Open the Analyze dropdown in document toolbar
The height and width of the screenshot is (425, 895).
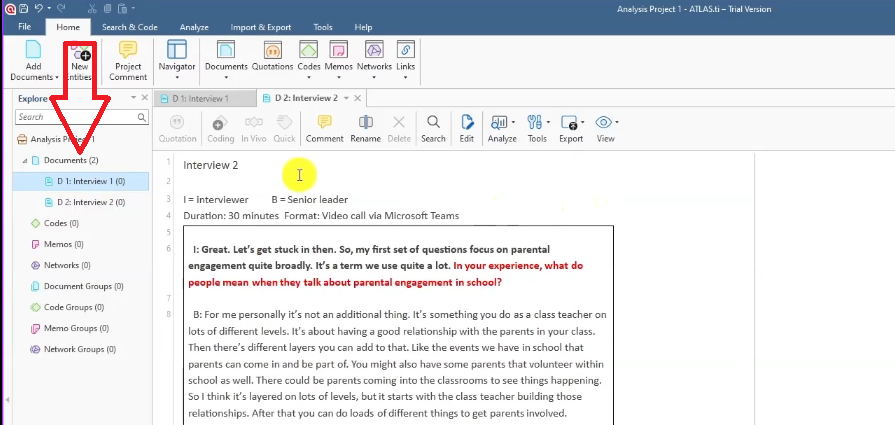click(x=501, y=123)
